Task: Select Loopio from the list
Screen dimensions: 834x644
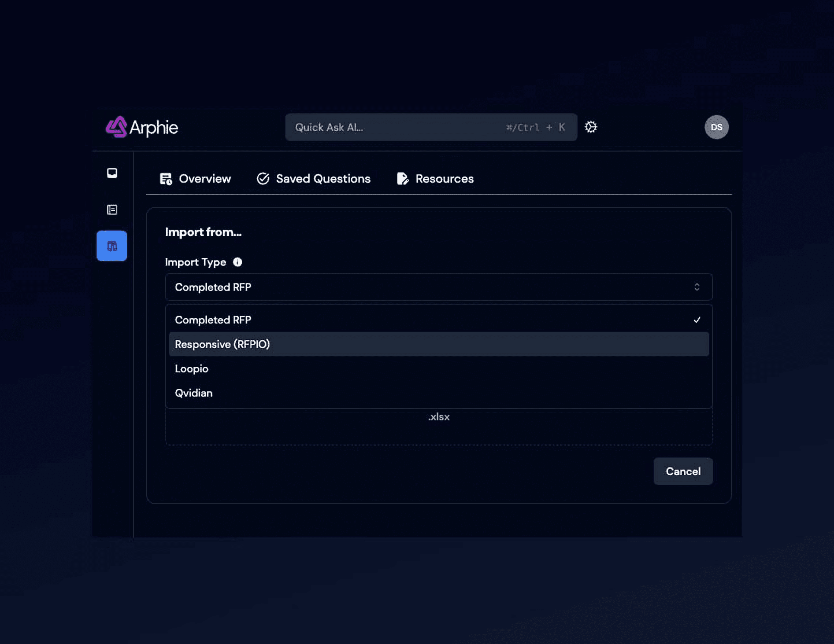Action: tap(192, 369)
